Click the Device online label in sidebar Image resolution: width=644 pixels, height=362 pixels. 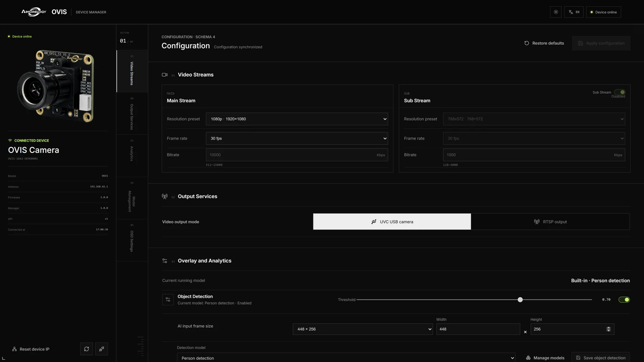click(x=22, y=36)
